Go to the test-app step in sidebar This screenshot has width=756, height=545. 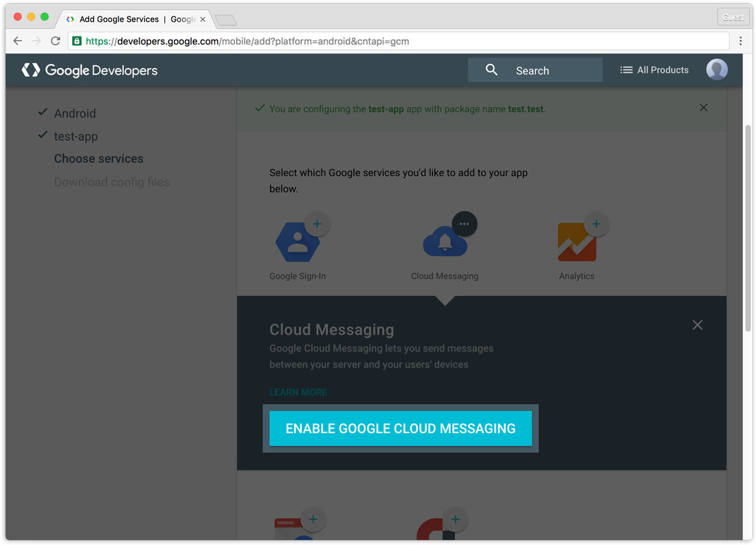coord(76,137)
